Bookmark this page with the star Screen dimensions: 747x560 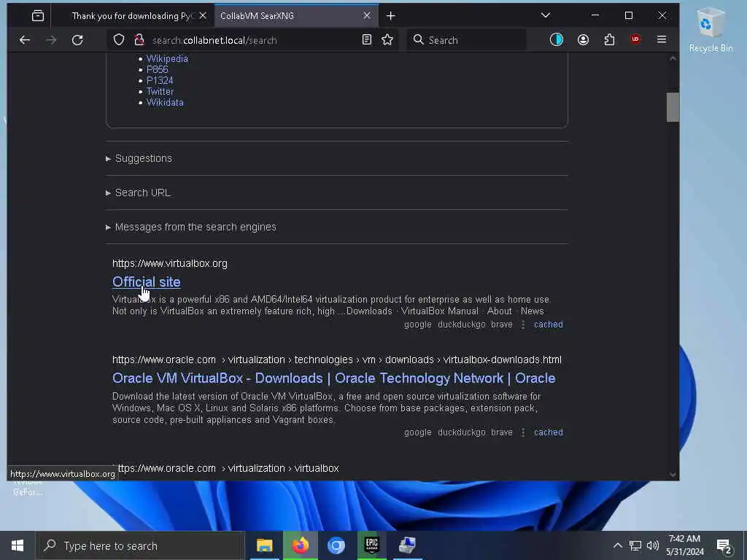[x=387, y=39]
